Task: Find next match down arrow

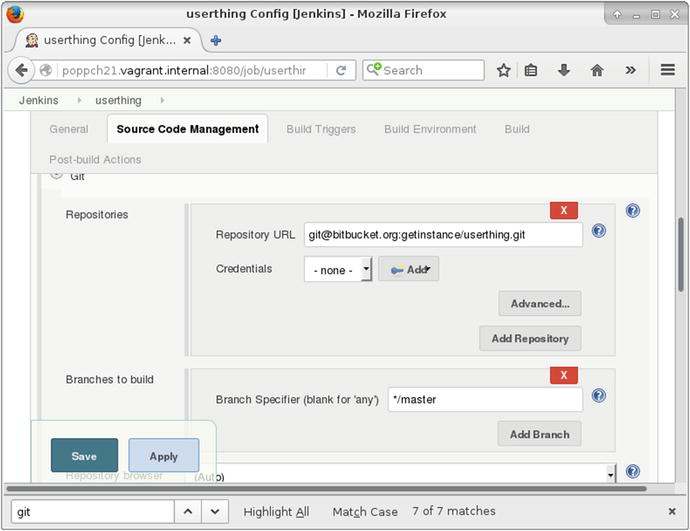Action: [x=215, y=512]
